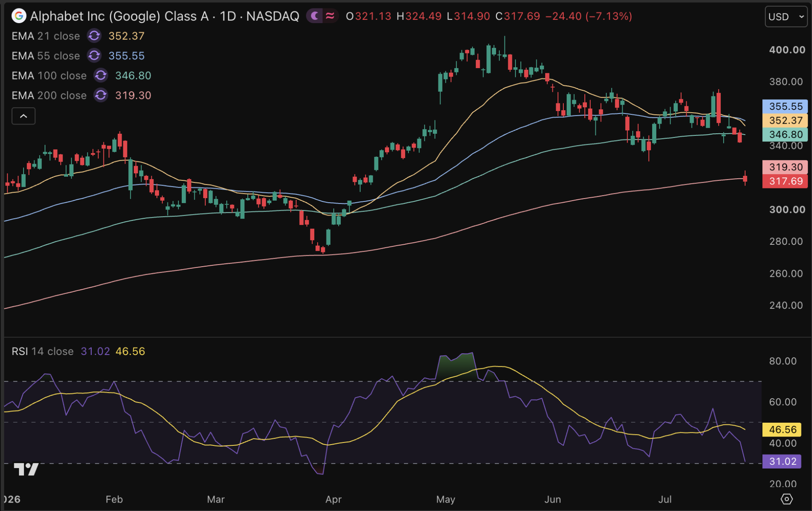Select the EMA 21 close legend label
The width and height of the screenshot is (812, 511).
click(46, 36)
